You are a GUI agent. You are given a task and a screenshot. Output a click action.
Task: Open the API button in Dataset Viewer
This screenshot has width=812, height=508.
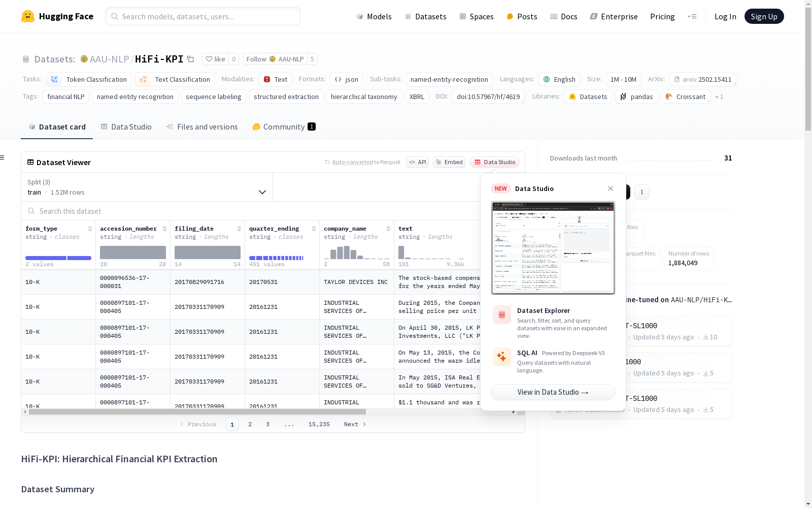(x=418, y=162)
